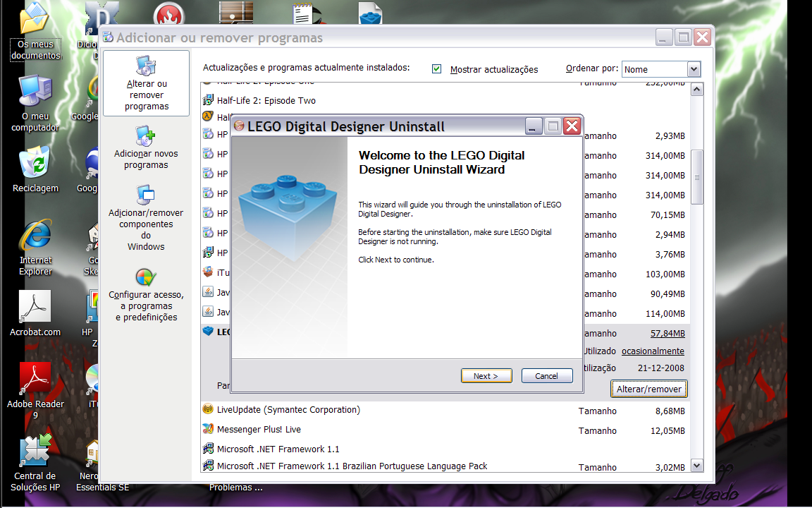
Task: Open Internet Explorer desktop icon
Action: click(x=35, y=248)
